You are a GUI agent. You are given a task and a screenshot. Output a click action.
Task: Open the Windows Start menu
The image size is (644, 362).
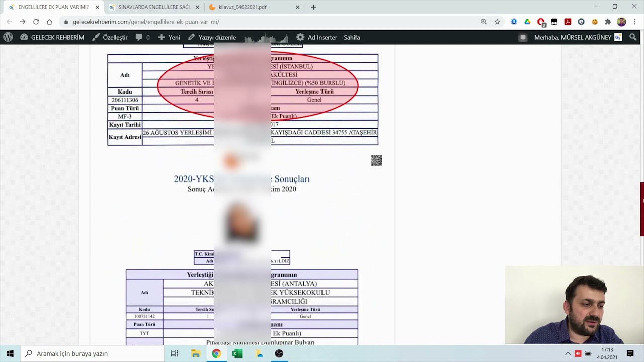[10, 353]
